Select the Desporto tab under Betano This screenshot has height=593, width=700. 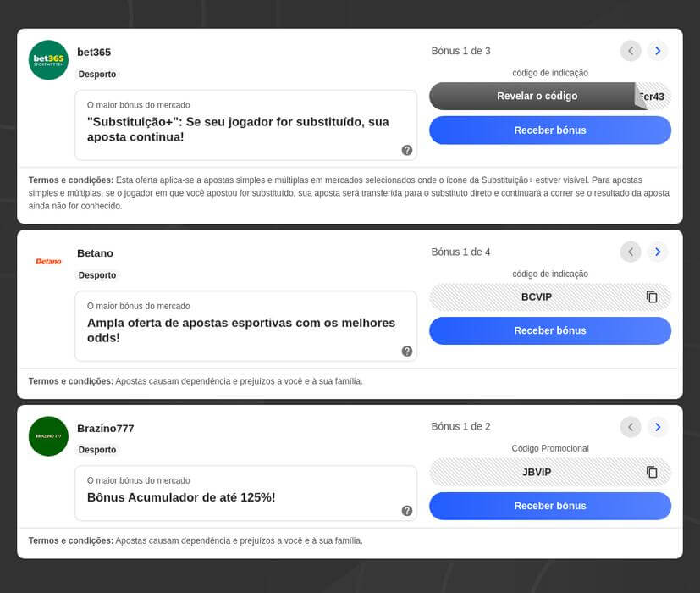[97, 274]
